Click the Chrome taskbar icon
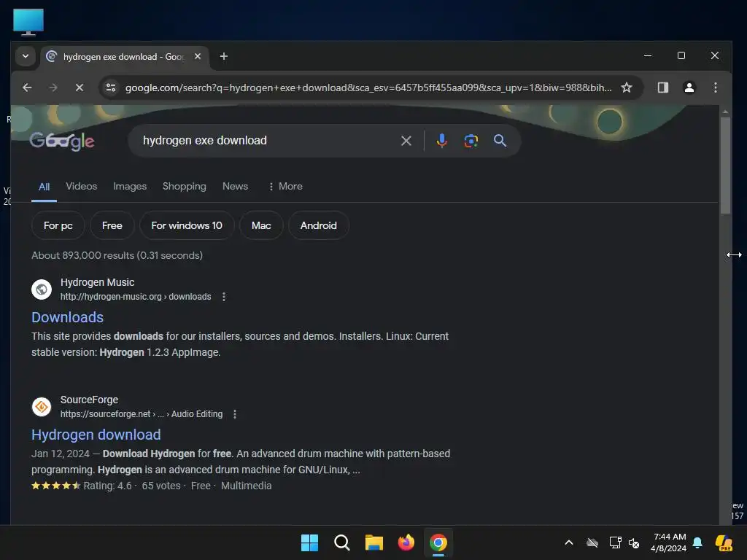 tap(438, 542)
